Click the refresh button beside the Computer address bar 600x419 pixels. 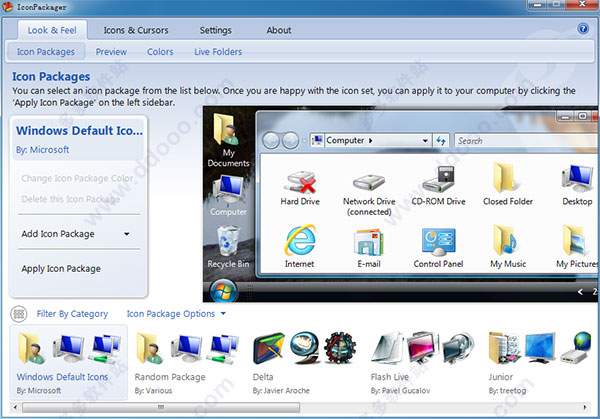441,141
